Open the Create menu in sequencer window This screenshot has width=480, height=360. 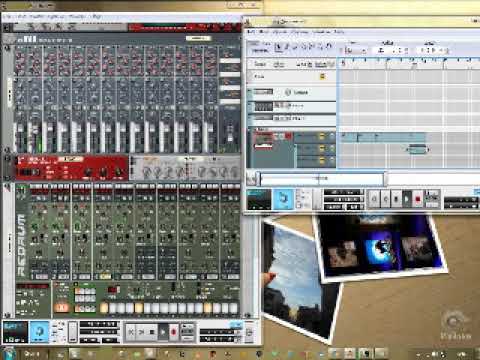tap(279, 32)
